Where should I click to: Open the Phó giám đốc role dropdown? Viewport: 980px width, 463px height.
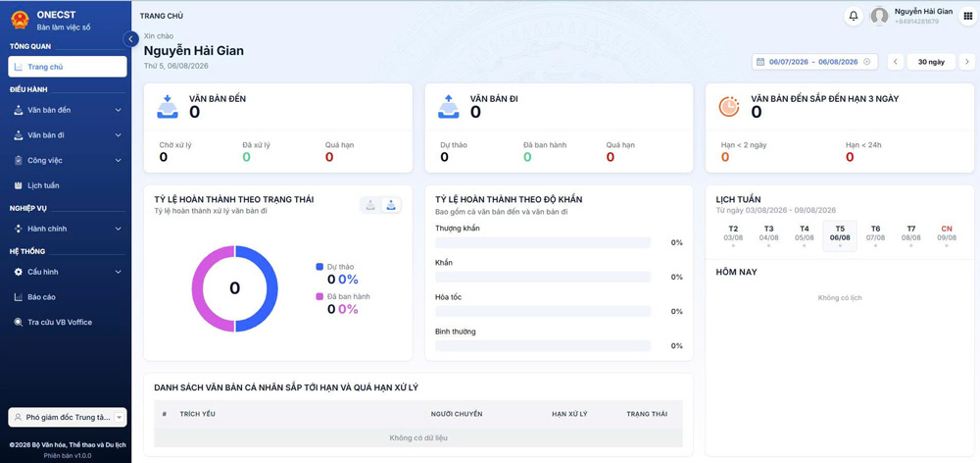[68, 417]
